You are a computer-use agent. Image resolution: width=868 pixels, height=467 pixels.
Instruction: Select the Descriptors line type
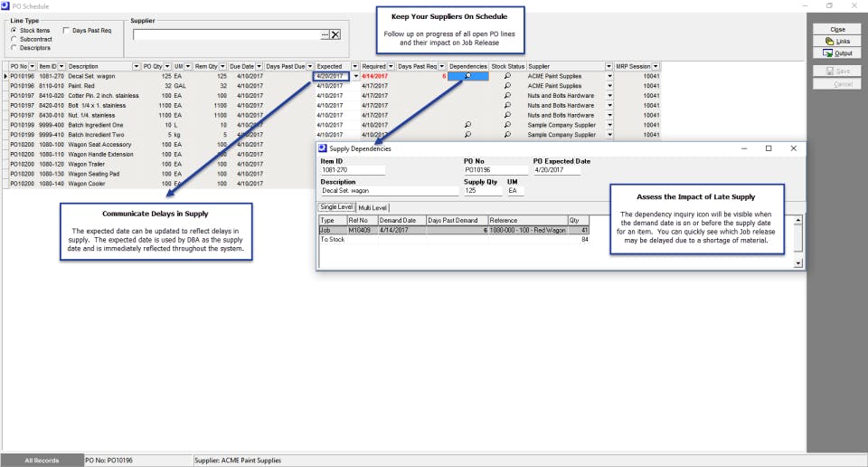(14, 48)
